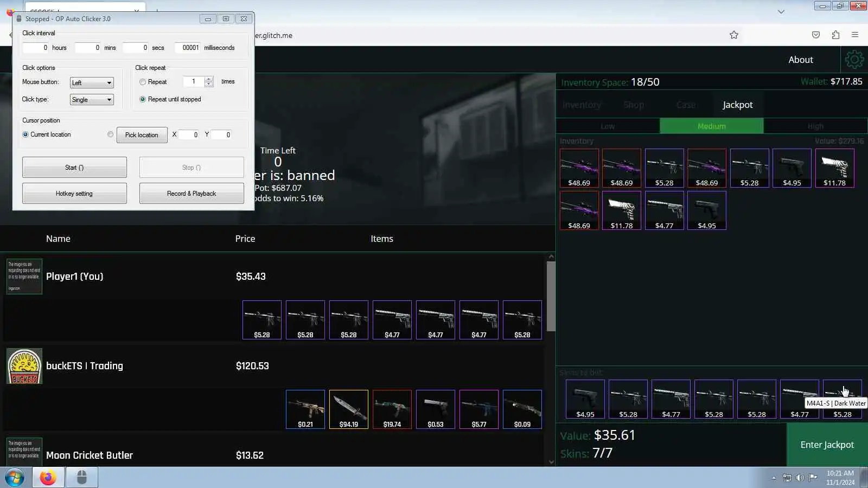Click the player list scroll-up arrow

[551, 257]
